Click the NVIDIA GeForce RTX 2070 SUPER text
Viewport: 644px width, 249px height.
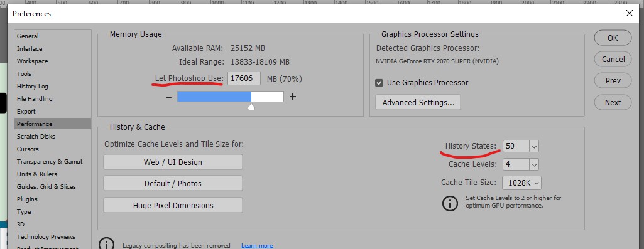pyautogui.click(x=437, y=61)
